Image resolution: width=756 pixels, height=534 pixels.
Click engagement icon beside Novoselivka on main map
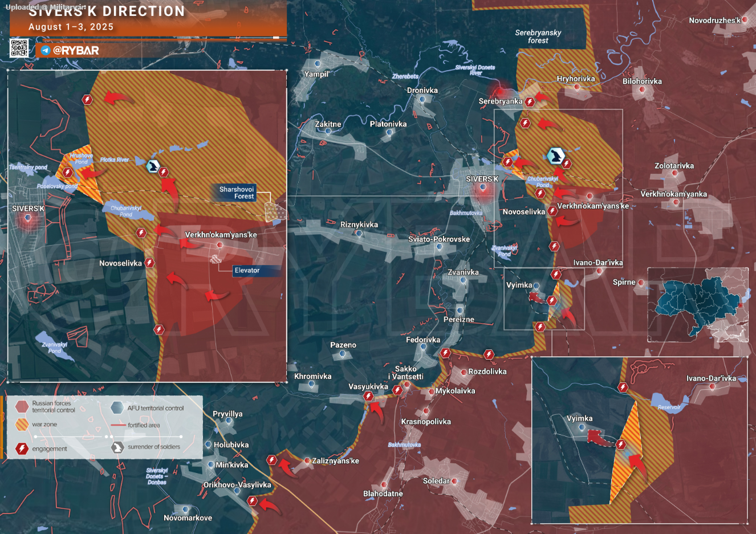552,211
